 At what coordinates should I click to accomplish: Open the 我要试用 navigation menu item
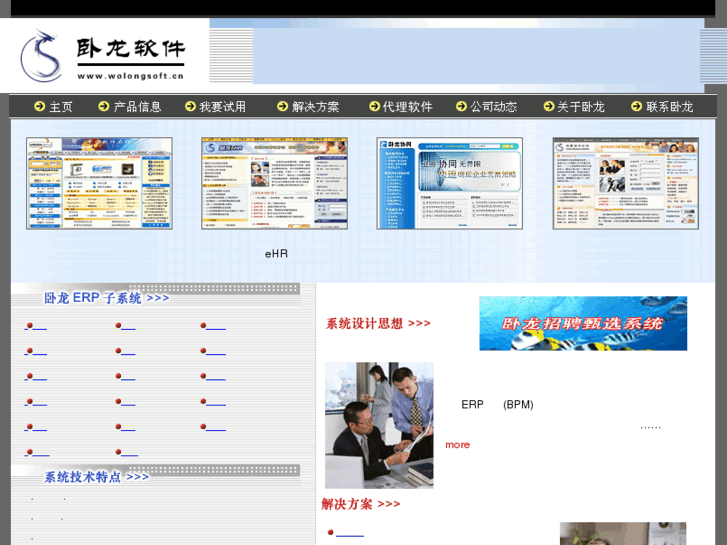point(223,107)
